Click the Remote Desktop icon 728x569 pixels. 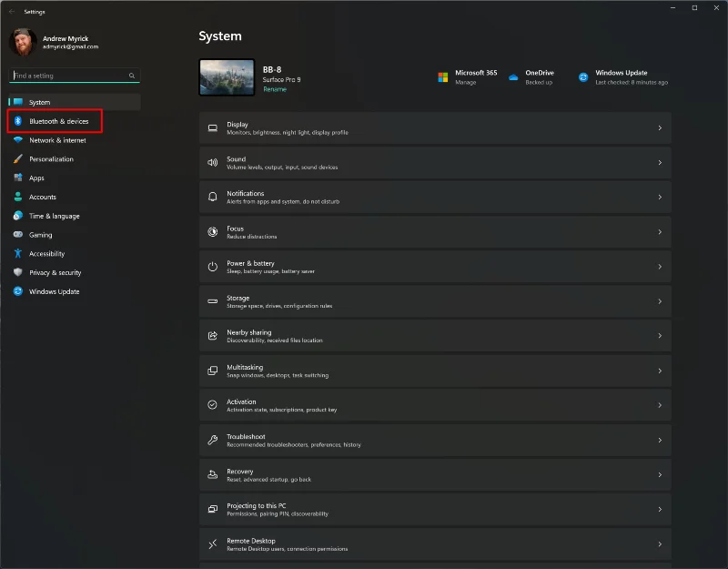(x=213, y=544)
